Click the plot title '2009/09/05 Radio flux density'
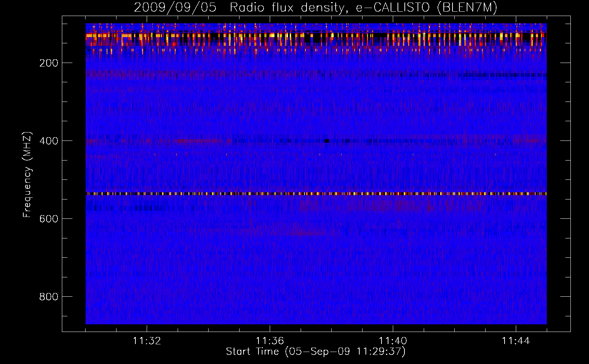The width and height of the screenshot is (589, 364). [316, 8]
